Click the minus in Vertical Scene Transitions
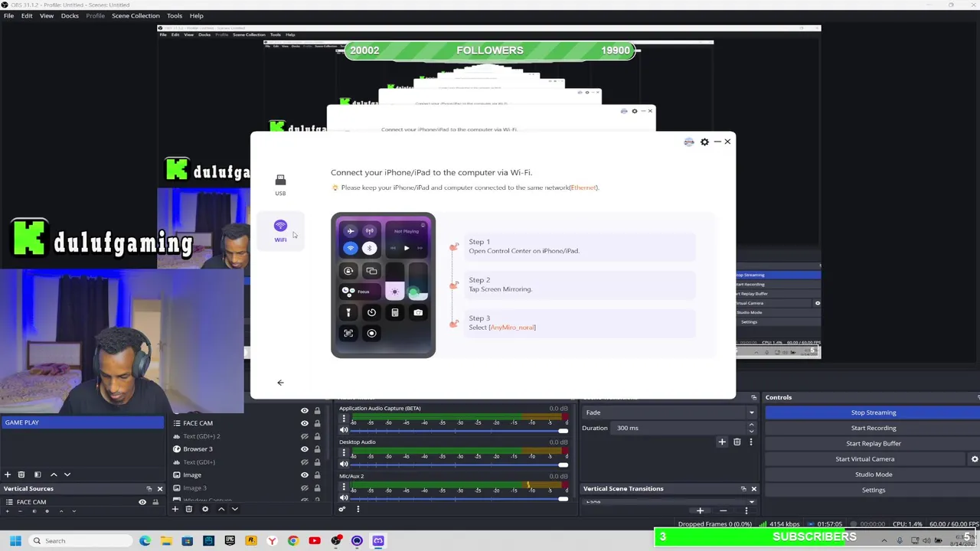 pos(723,510)
